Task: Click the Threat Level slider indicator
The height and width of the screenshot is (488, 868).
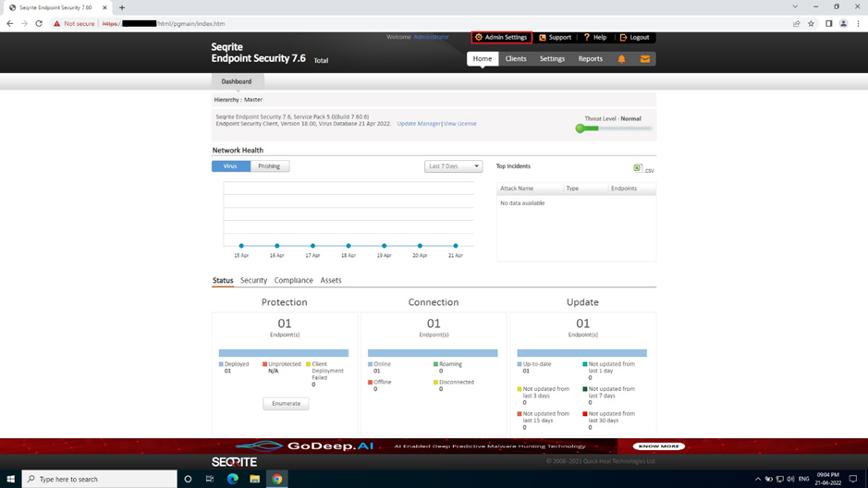Action: [581, 128]
